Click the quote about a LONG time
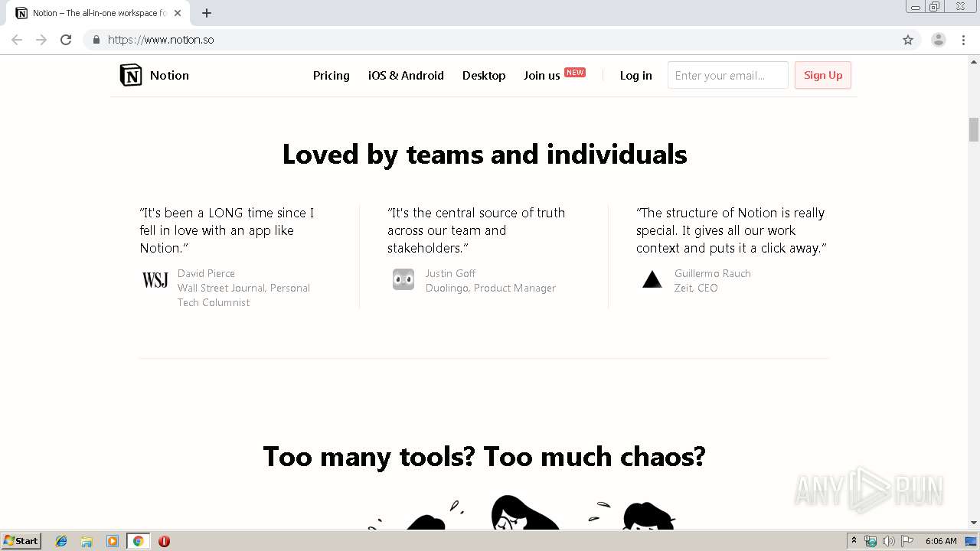This screenshot has height=551, width=980. click(227, 230)
